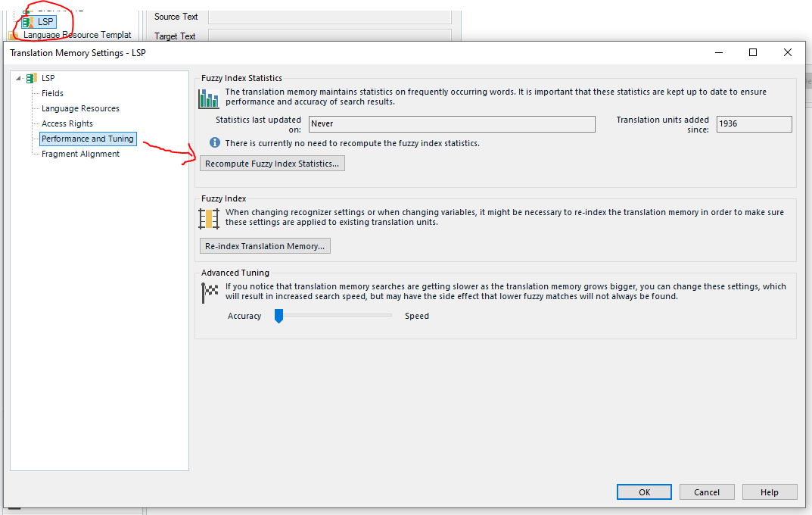Click the Help button

[769, 492]
